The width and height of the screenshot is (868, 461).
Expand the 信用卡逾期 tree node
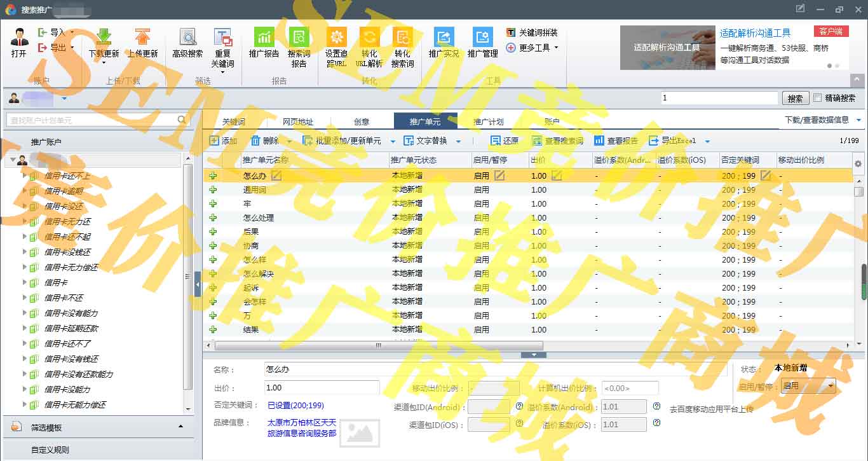coord(25,191)
